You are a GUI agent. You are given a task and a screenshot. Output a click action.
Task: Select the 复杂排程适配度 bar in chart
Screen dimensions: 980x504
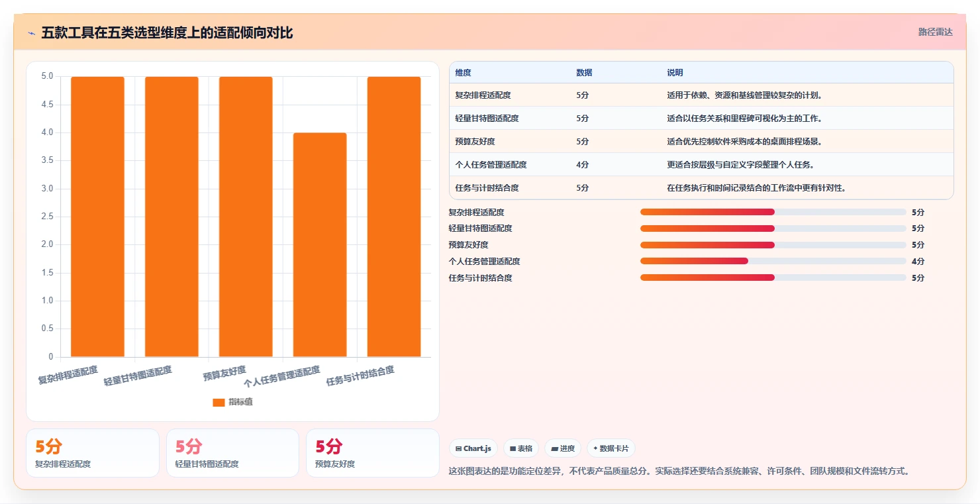tap(97, 217)
